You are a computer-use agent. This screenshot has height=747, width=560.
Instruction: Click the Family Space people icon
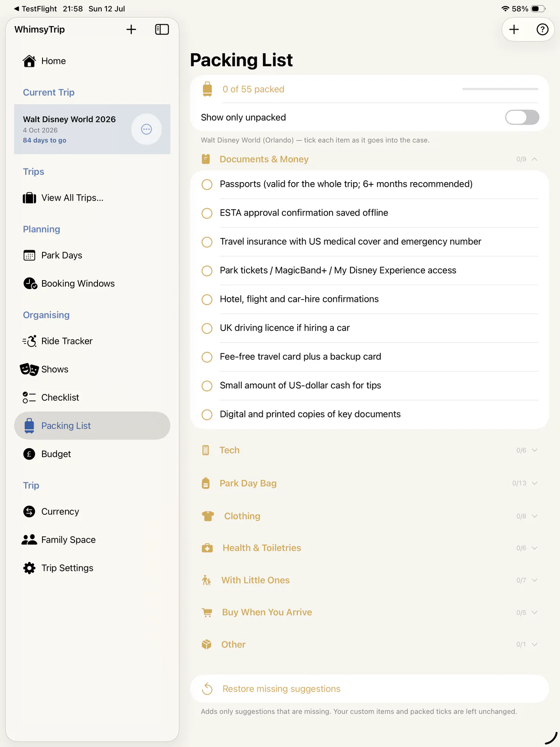click(29, 540)
